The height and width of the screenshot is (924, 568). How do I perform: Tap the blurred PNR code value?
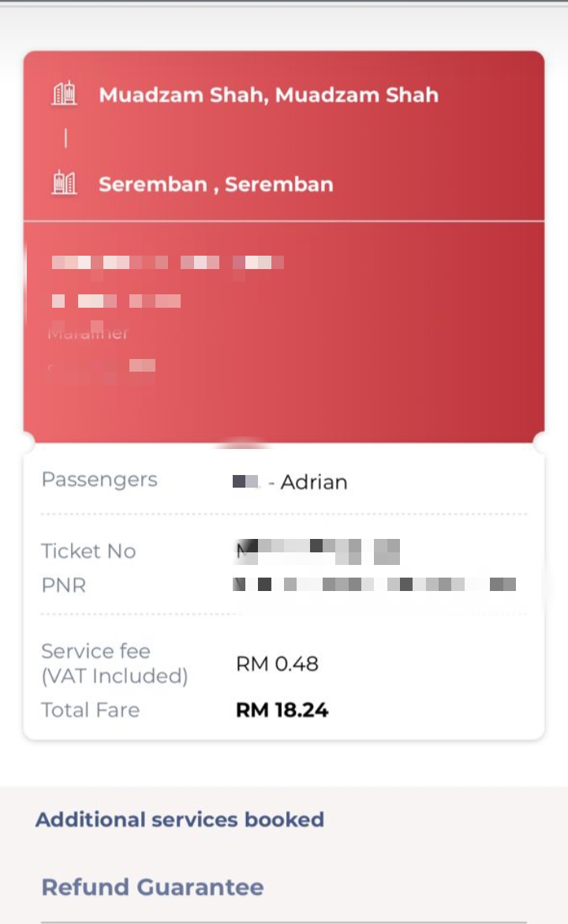(375, 585)
